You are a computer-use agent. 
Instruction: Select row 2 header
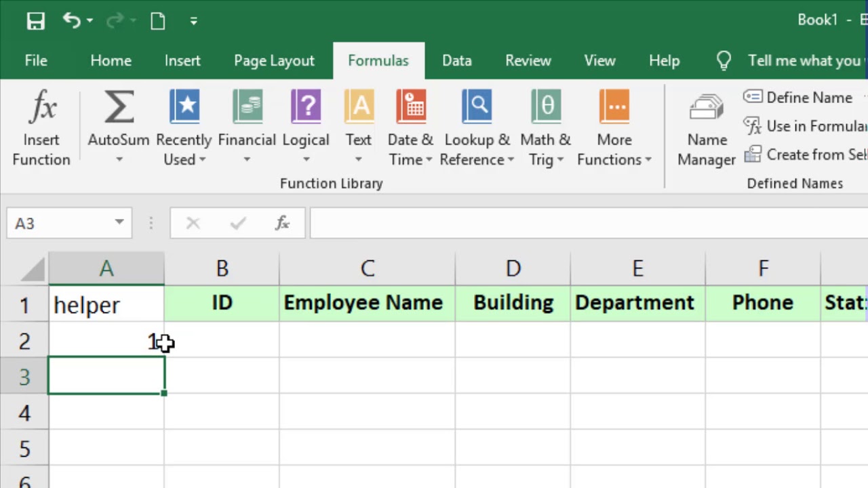click(x=24, y=340)
